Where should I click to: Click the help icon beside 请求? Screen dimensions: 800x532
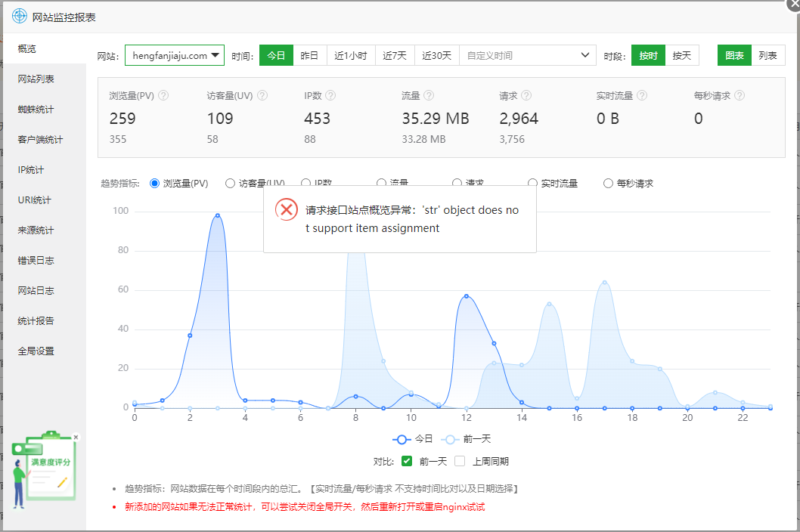point(526,95)
